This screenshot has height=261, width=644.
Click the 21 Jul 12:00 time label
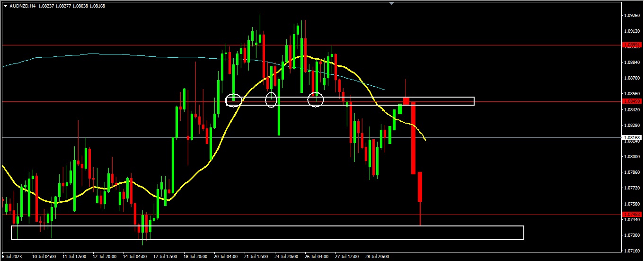256,257
